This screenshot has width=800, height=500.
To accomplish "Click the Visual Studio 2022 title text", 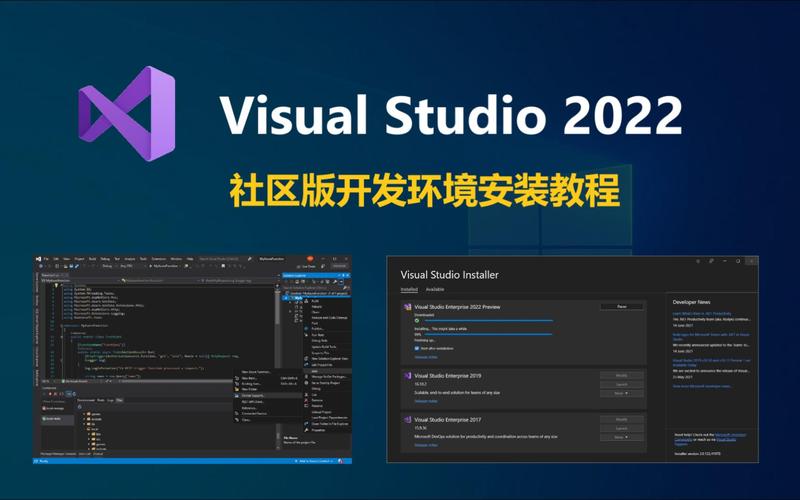I will (451, 114).
